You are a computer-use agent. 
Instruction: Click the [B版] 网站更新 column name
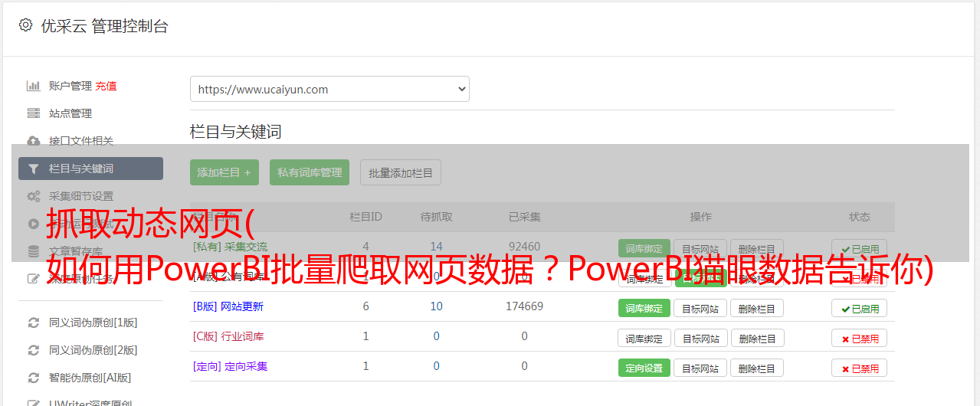coord(228,306)
